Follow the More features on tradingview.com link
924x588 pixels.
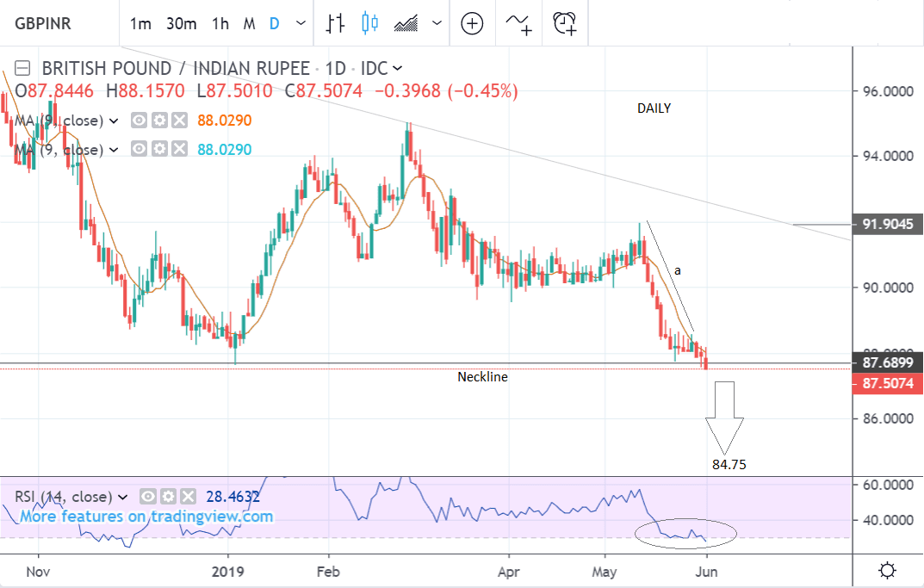pyautogui.click(x=146, y=517)
